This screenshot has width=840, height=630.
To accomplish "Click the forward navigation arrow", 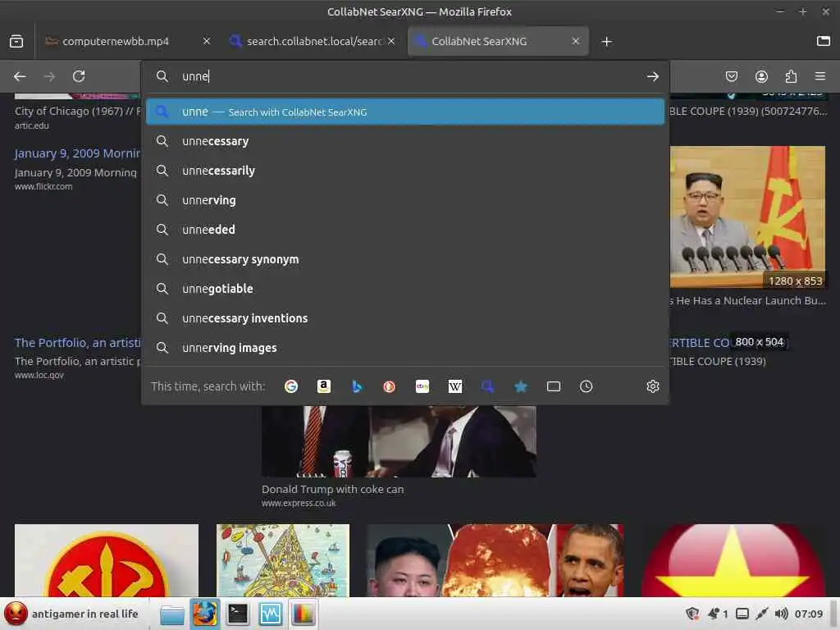I will click(x=49, y=76).
